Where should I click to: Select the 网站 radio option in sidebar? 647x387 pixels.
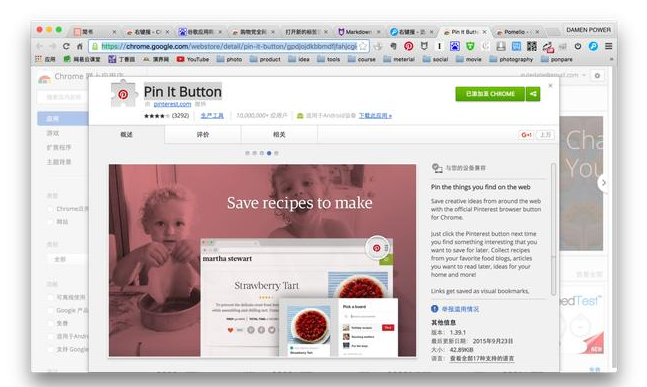tap(50, 222)
